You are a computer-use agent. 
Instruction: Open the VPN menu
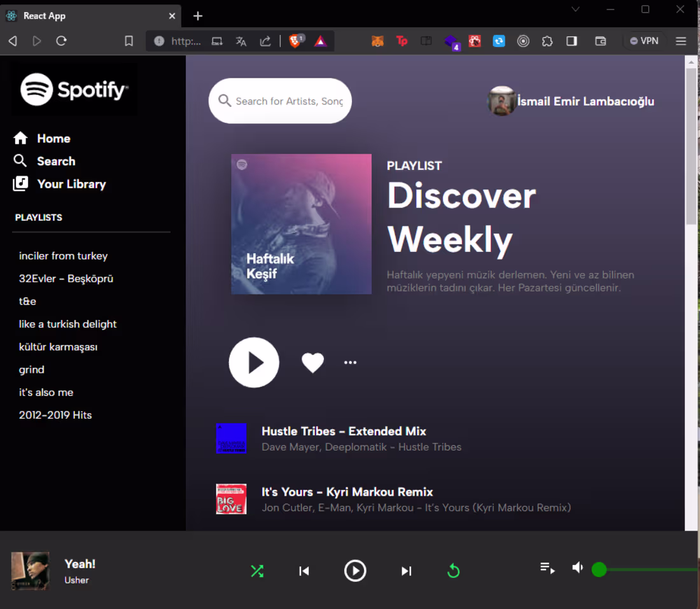pyautogui.click(x=644, y=41)
